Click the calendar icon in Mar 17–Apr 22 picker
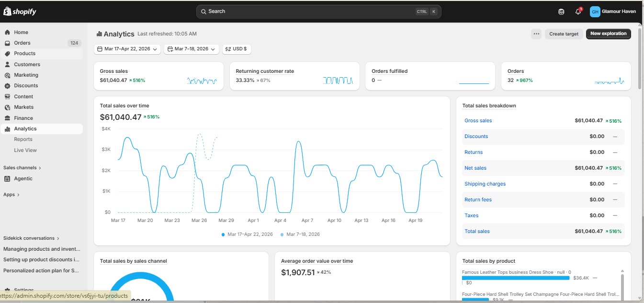Image resolution: width=644 pixels, height=303 pixels. pos(100,49)
